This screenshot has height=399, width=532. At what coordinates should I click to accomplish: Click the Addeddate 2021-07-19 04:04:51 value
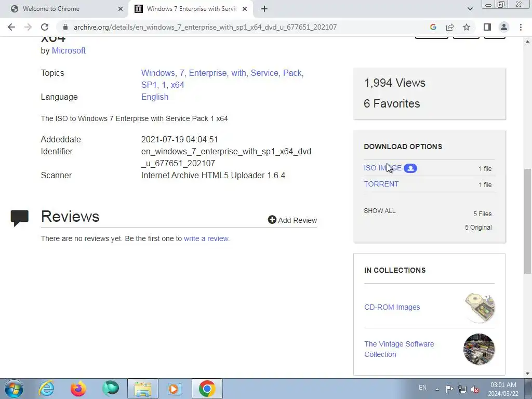click(179, 139)
